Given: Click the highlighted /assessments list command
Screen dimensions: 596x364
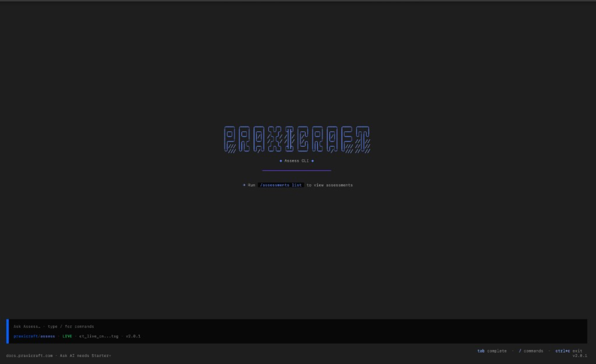Looking at the screenshot, I should [x=281, y=185].
